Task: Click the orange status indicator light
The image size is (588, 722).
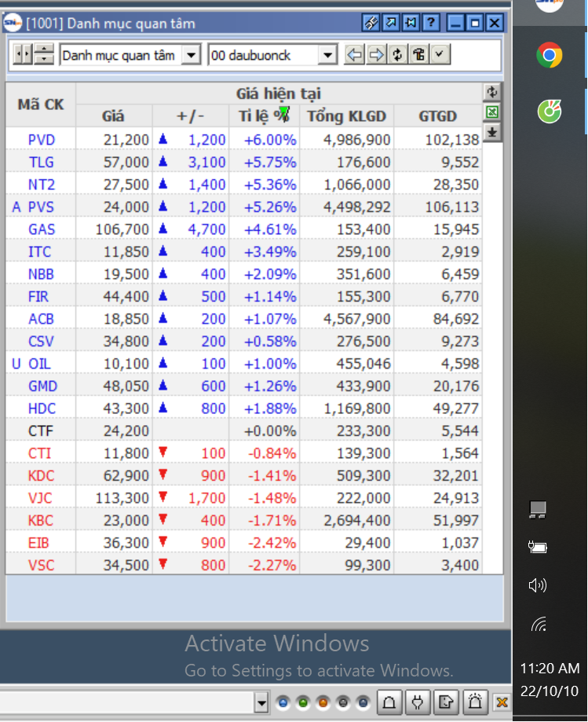Action: point(323,702)
